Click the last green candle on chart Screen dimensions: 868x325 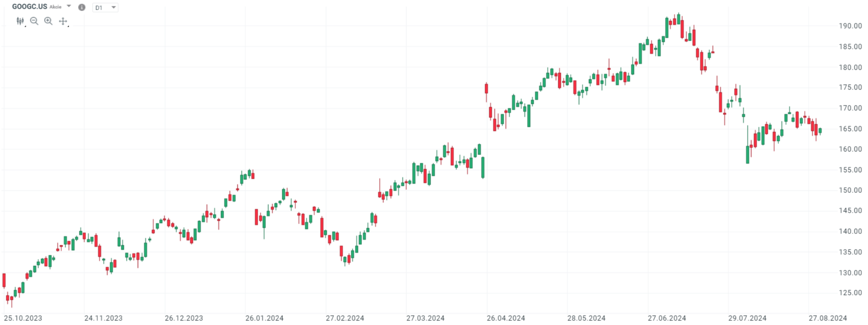click(821, 131)
